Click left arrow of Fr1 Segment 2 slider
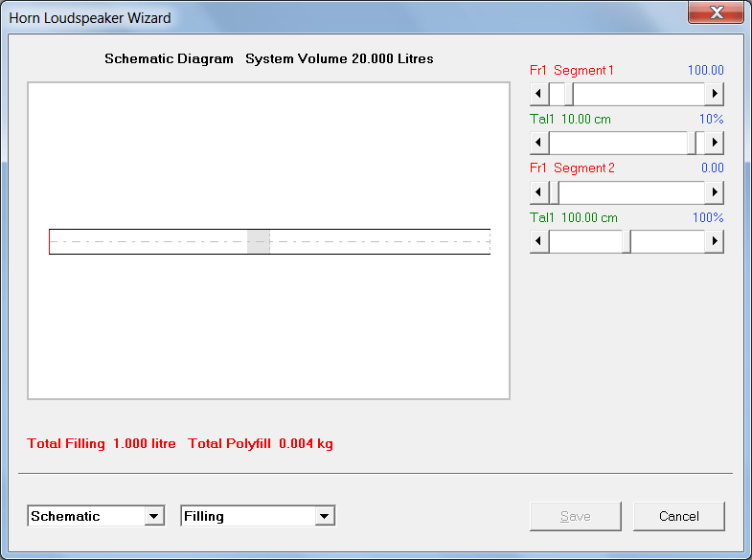Viewport: 752px width, 560px height. click(539, 192)
